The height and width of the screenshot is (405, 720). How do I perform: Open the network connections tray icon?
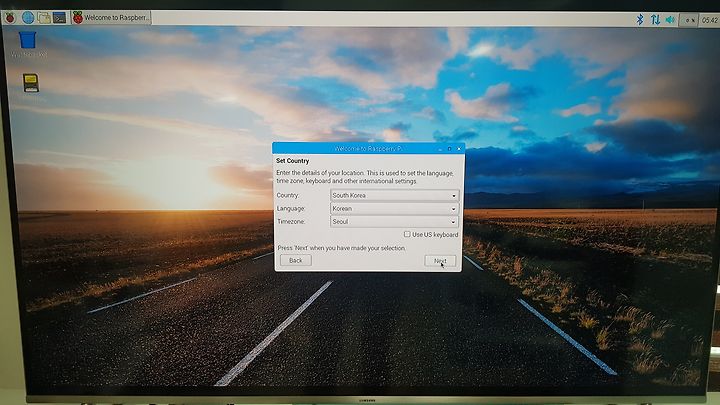[655, 20]
